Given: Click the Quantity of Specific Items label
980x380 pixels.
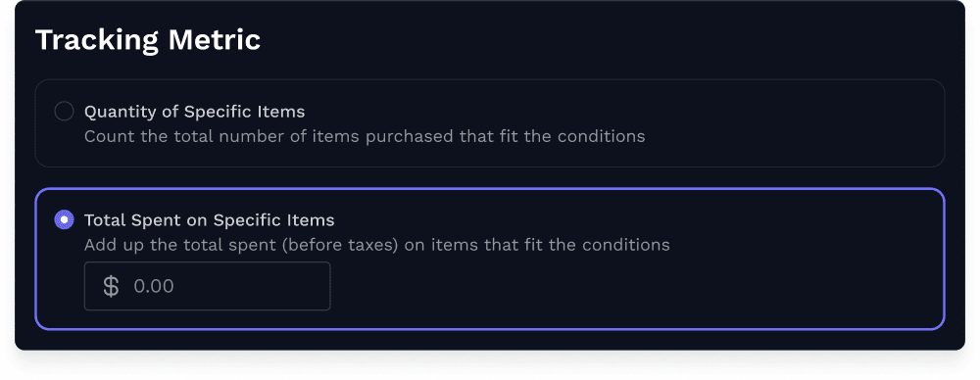Looking at the screenshot, I should (x=194, y=112).
